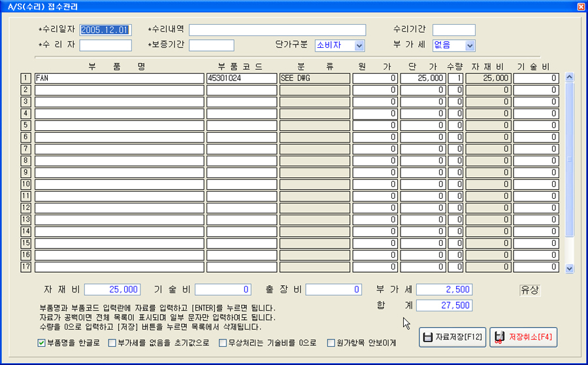
Task: Click the 합계 field showing 27,500
Action: point(444,305)
